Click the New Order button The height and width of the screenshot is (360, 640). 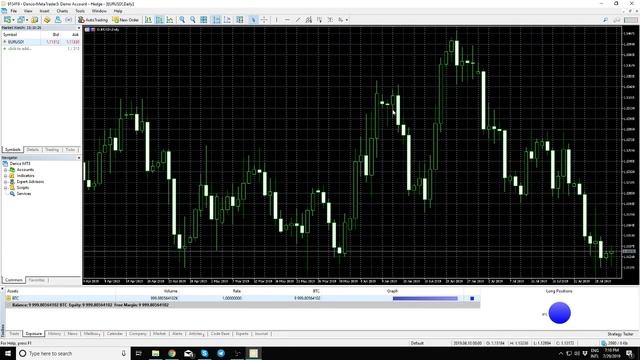pos(126,20)
